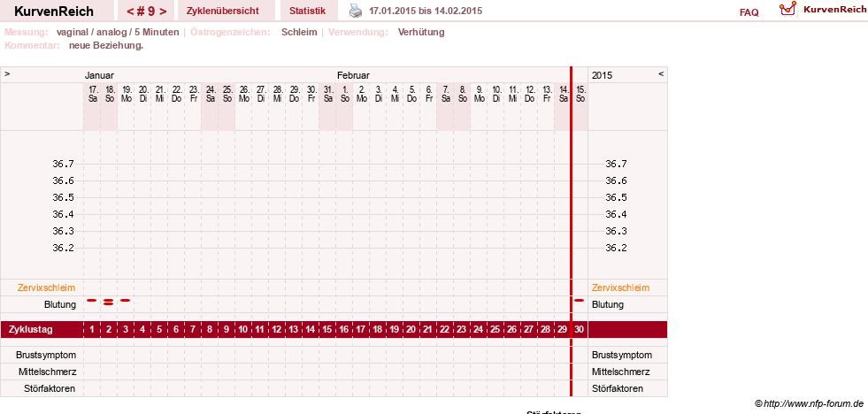Click the double bleeding mark on cycle day 2
Screen dimensions: 868x414
point(109,302)
